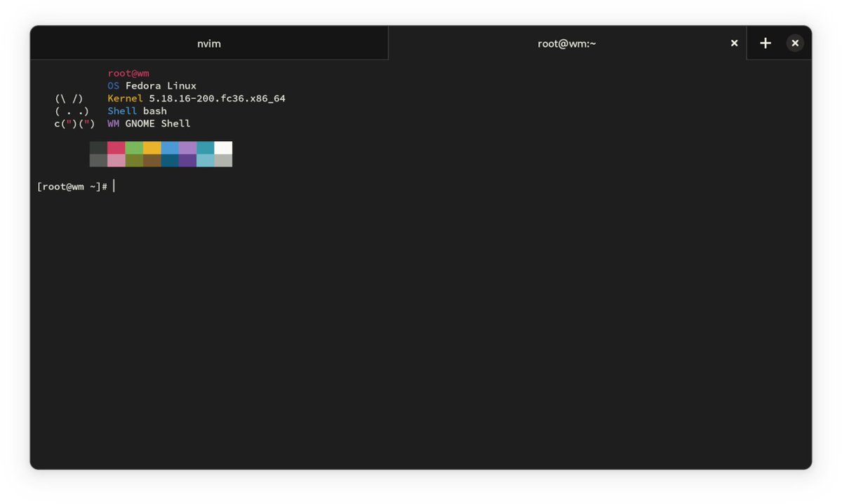Close the terminal window
842x504 pixels.
tap(795, 43)
